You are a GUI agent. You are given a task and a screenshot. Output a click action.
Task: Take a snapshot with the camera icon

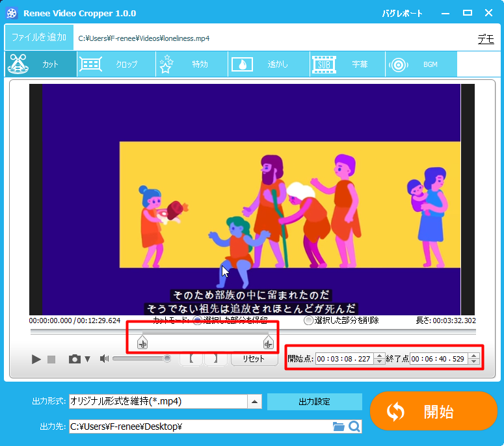pos(75,359)
